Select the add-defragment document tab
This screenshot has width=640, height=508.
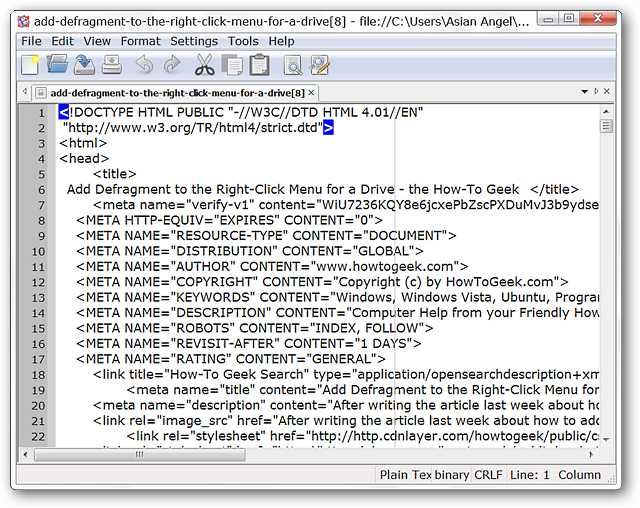coord(168,92)
